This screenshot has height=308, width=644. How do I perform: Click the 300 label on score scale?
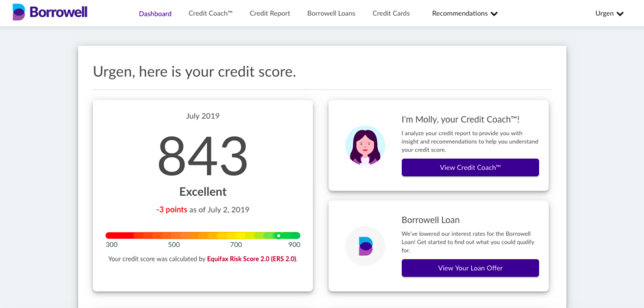pyautogui.click(x=112, y=245)
